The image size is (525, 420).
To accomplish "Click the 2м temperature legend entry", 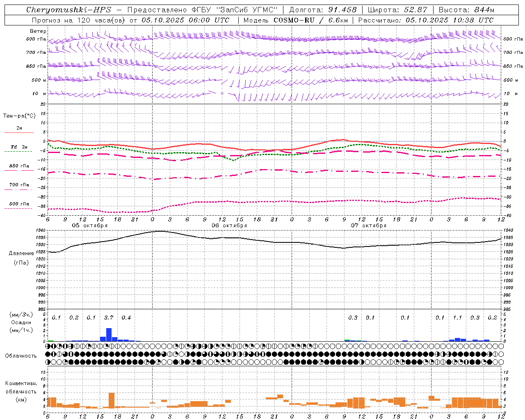I will (x=19, y=128).
